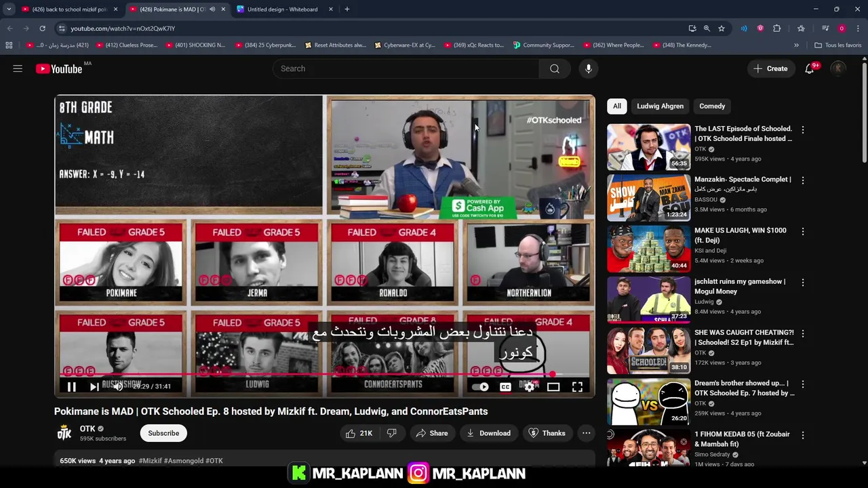The width and height of the screenshot is (868, 488).
Task: Mute tab via speaker icon on Pokimane tab
Action: 212,9
